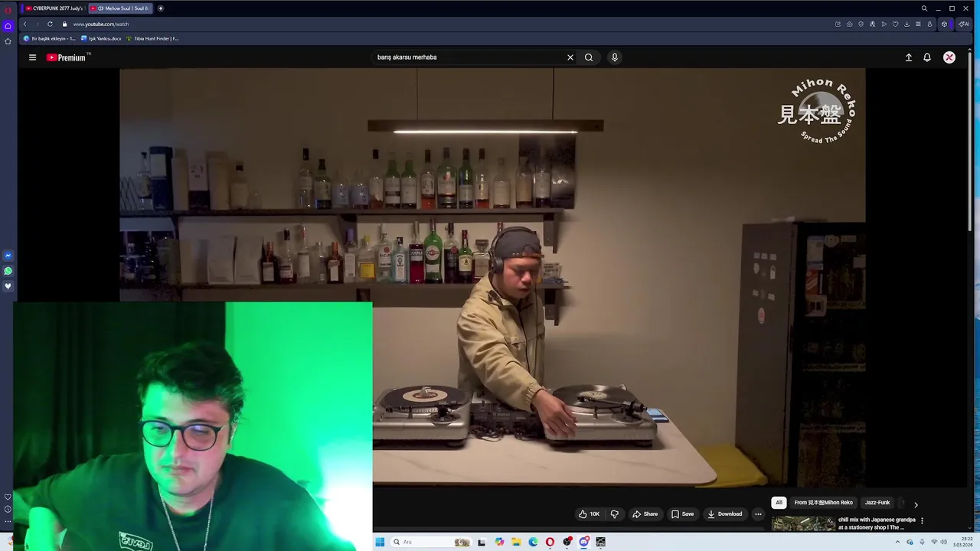This screenshot has height=551, width=980.
Task: Reload the current YouTube page
Action: tap(50, 24)
